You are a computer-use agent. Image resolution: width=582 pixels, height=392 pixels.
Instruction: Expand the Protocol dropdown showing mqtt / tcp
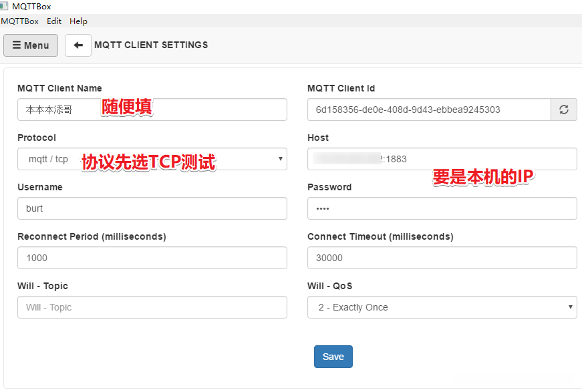[152, 159]
